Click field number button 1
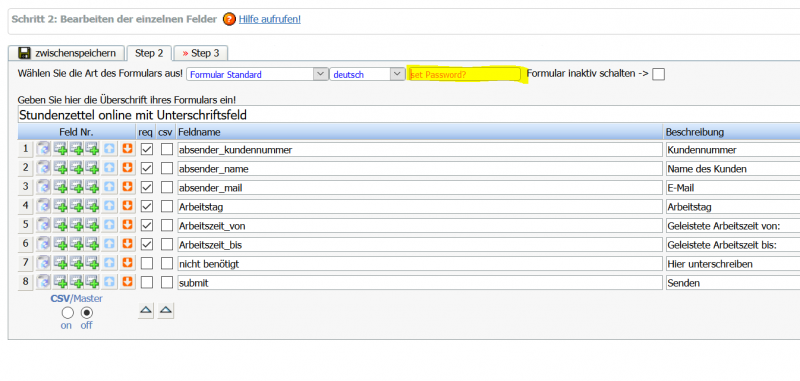The width and height of the screenshot is (800, 381). (x=26, y=149)
